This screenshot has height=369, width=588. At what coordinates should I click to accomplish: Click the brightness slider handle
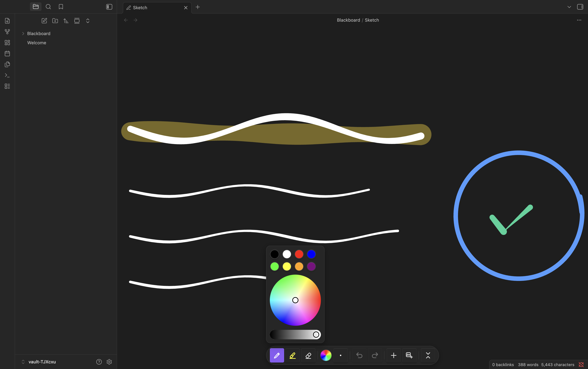[316, 334]
